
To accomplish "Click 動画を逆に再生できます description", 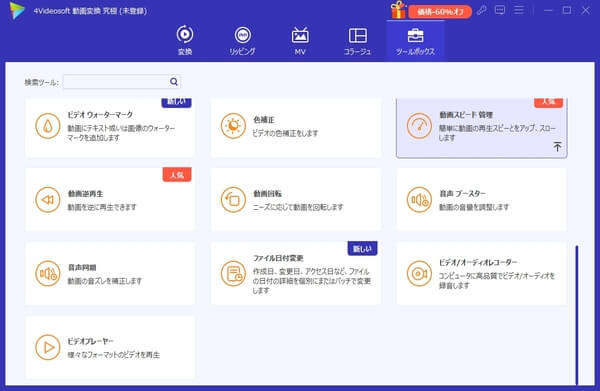I will point(102,207).
